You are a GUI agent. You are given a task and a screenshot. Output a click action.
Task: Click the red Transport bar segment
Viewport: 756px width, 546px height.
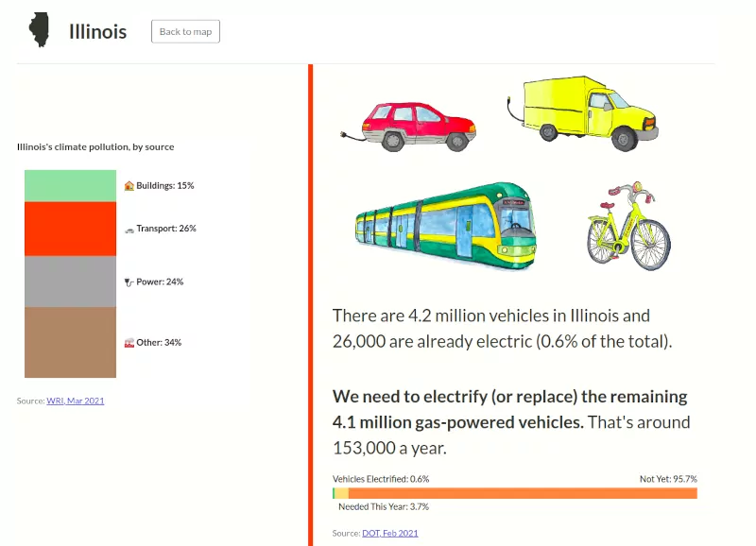pos(70,229)
